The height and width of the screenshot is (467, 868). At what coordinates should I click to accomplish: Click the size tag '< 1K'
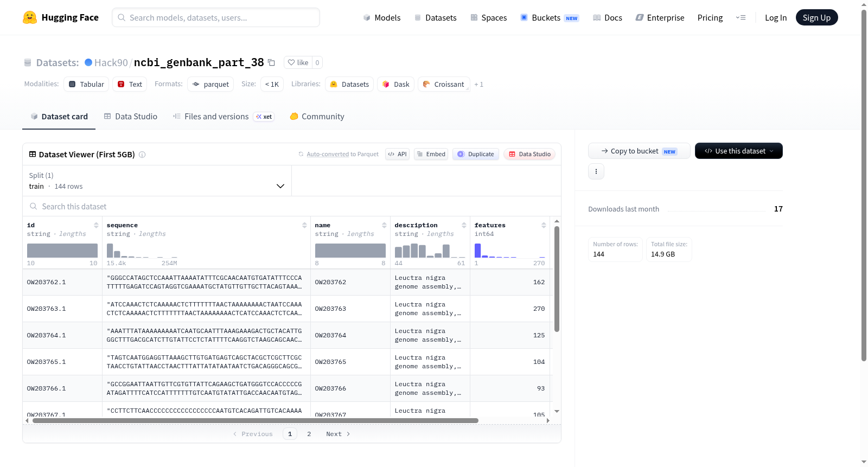[x=272, y=84]
